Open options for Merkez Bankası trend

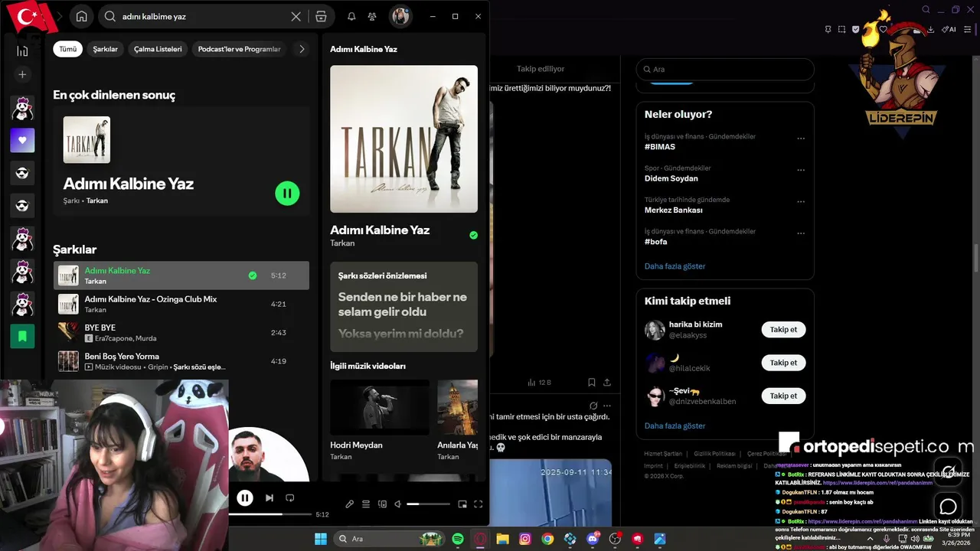pyautogui.click(x=801, y=202)
